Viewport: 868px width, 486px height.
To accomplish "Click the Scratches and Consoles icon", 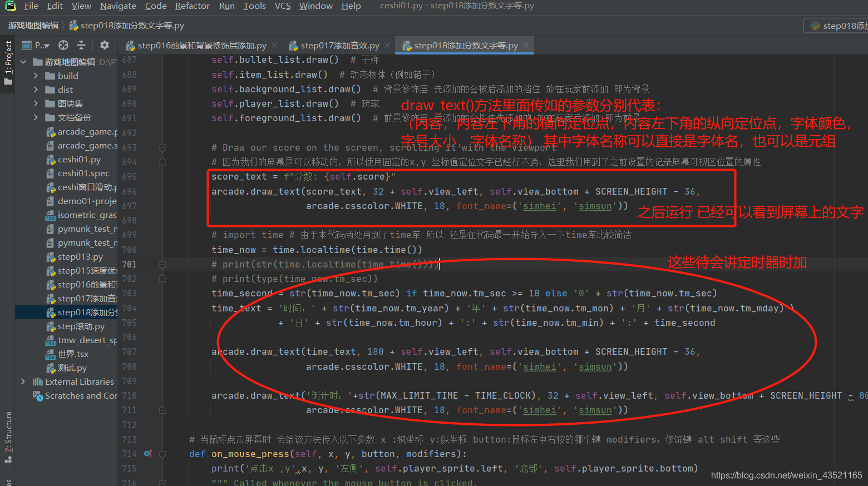I will pyautogui.click(x=38, y=395).
